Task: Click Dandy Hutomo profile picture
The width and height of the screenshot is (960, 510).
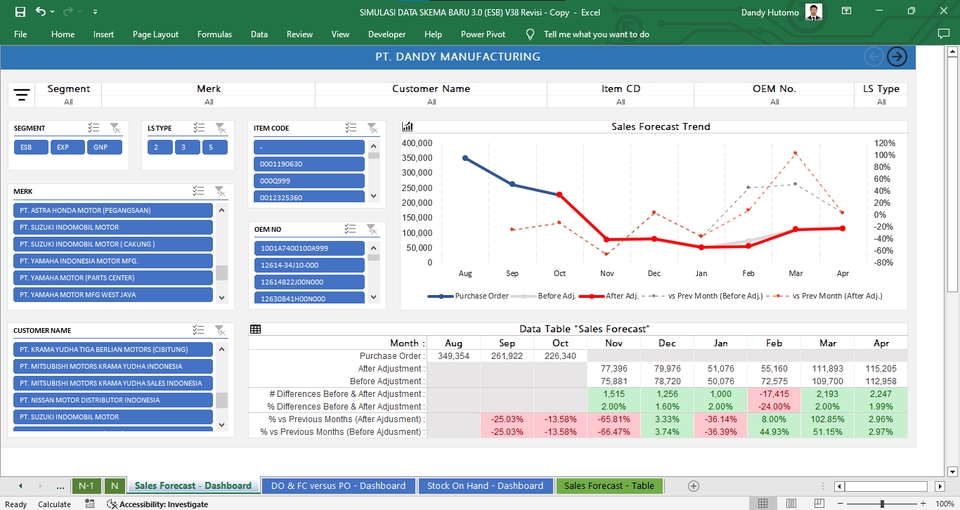Action: [x=814, y=12]
